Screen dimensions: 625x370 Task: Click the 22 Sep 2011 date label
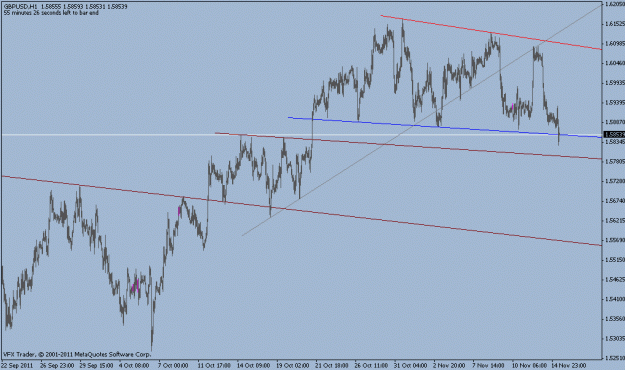point(17,365)
